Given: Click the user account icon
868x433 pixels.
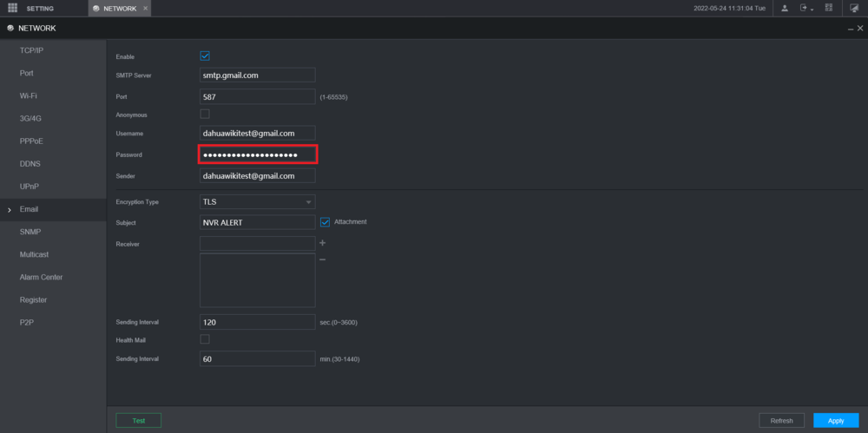Looking at the screenshot, I should coord(785,8).
